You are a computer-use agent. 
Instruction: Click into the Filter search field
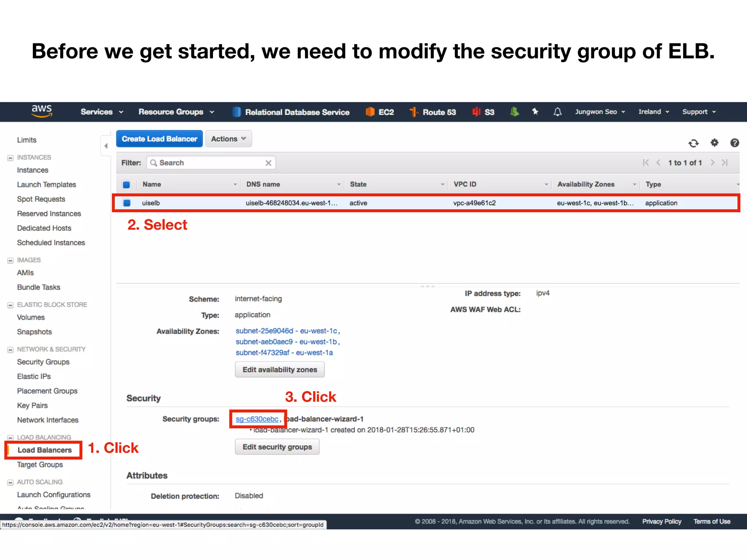tap(211, 163)
